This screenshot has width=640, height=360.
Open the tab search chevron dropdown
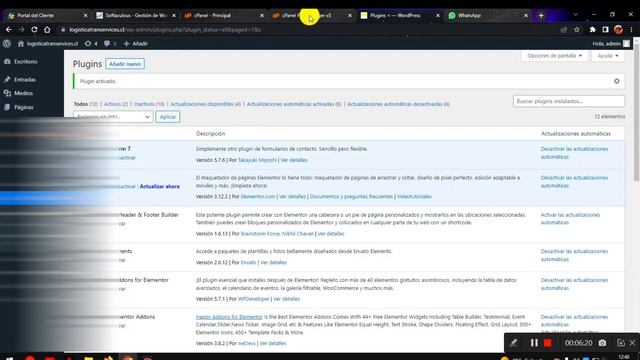[575, 15]
